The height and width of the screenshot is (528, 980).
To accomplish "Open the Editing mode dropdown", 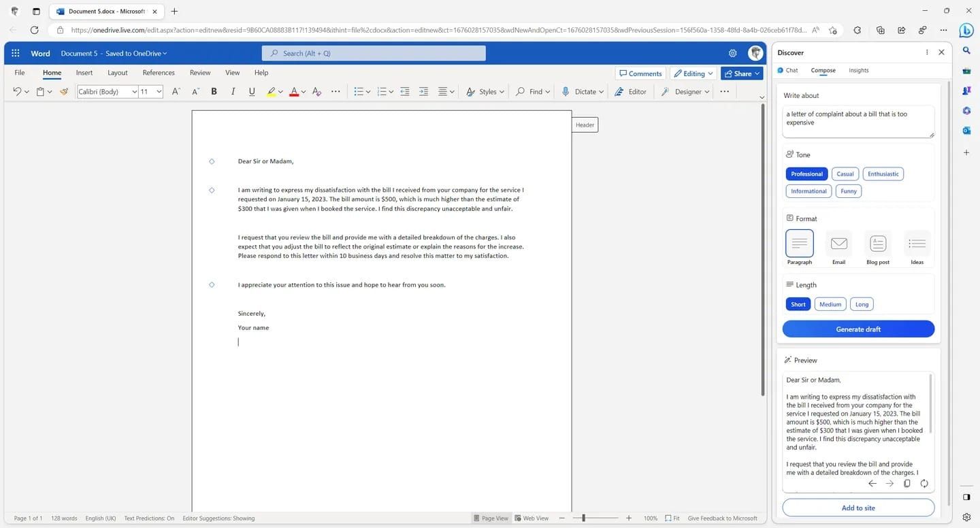I will (x=693, y=73).
